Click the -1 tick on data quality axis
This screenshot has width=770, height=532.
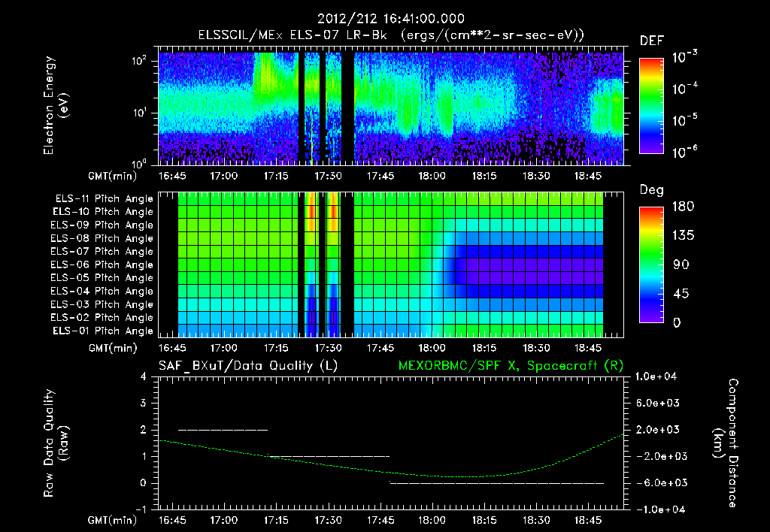tap(141, 509)
